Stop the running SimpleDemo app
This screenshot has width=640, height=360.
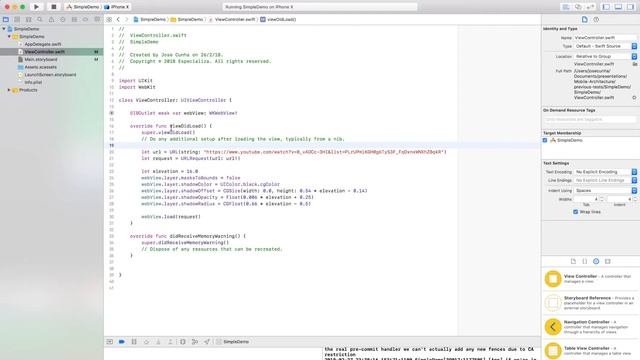(x=53, y=7)
